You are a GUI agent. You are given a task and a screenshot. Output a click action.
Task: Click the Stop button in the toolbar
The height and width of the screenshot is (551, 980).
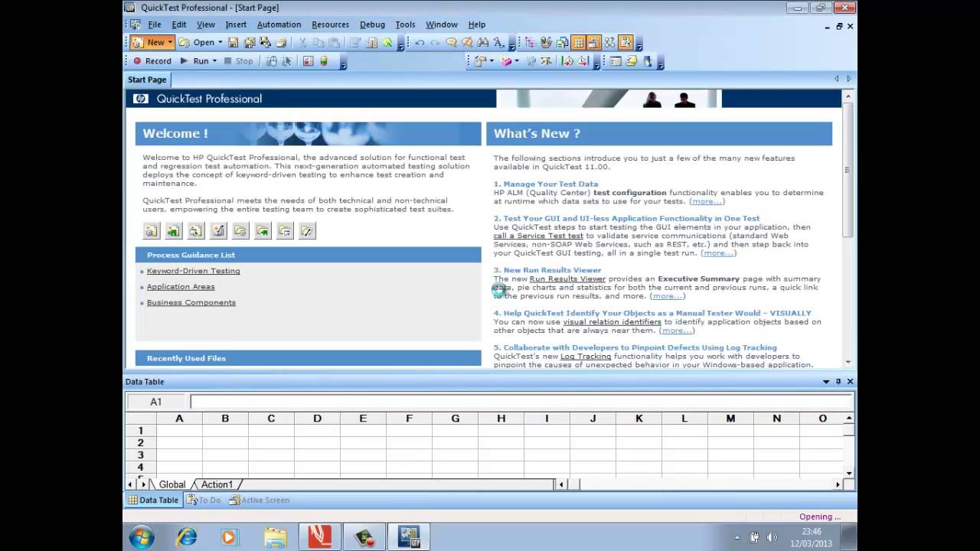tap(238, 61)
